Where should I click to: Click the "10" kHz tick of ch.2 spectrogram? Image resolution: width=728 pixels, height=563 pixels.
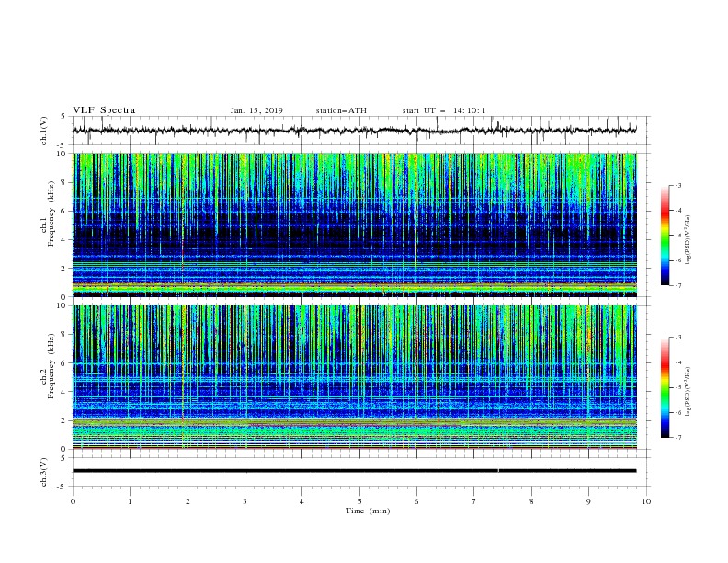coord(63,305)
